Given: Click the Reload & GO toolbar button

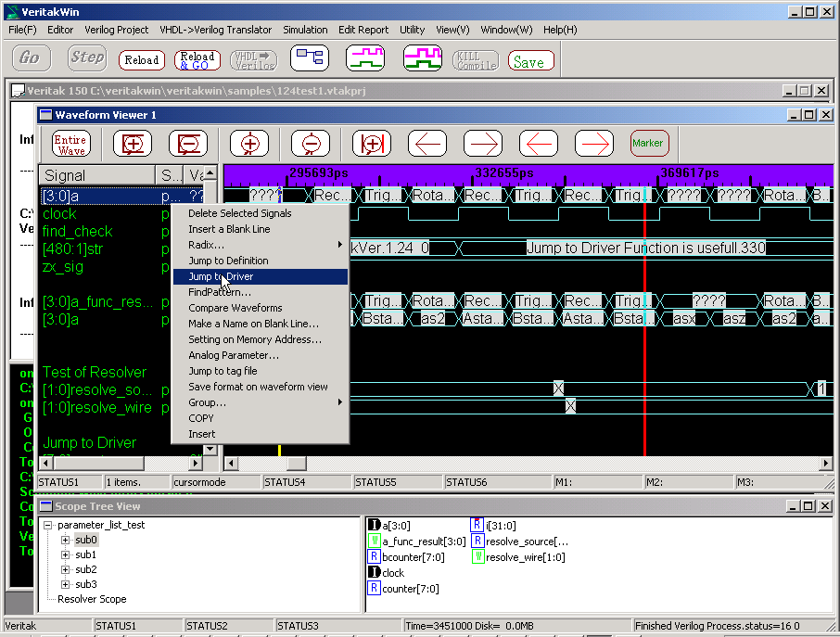Looking at the screenshot, I should pyautogui.click(x=197, y=60).
